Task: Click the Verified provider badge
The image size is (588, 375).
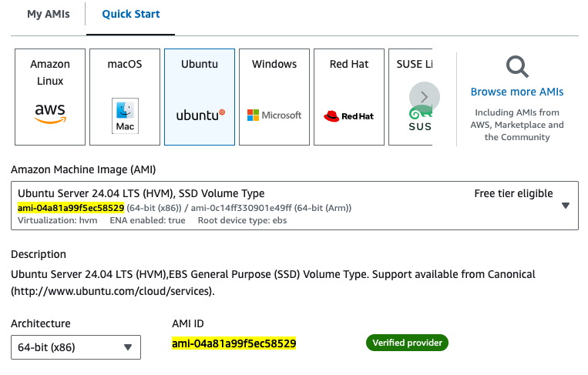Action: coord(407,343)
